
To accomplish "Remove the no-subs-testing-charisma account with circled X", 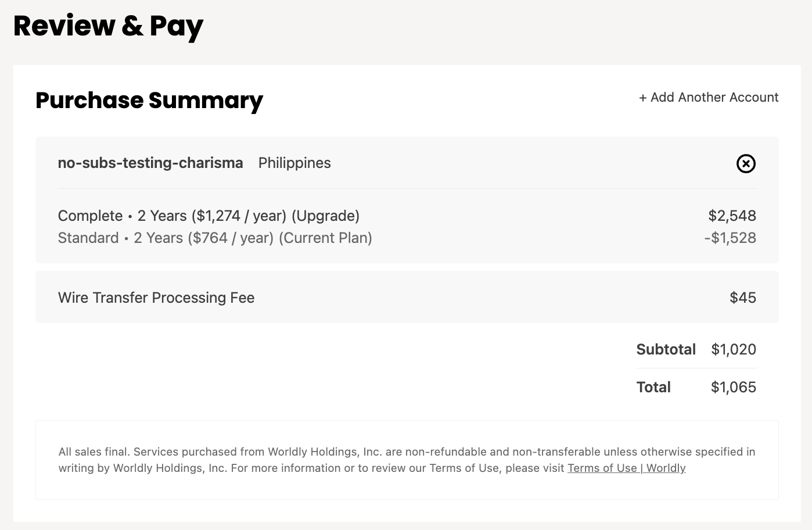I will [746, 164].
